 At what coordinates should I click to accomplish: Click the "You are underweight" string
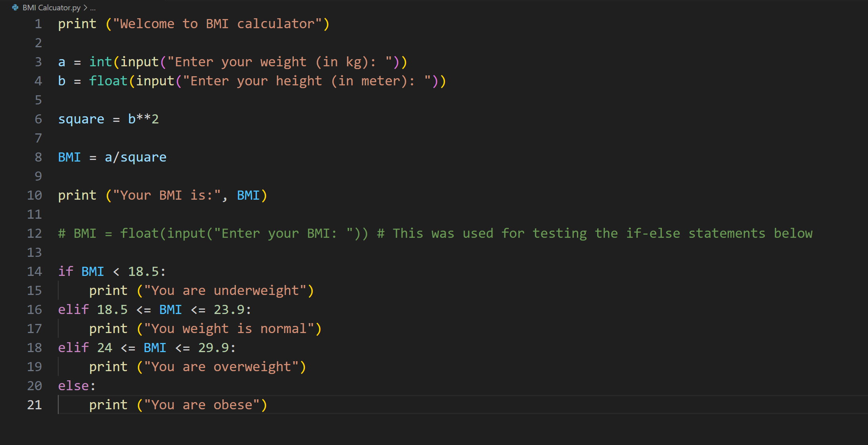pos(225,291)
